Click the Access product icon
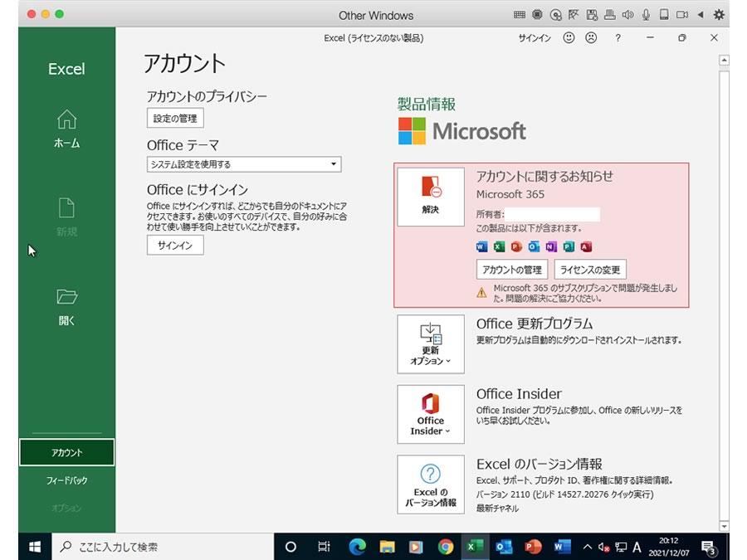The width and height of the screenshot is (747, 560). (586, 246)
